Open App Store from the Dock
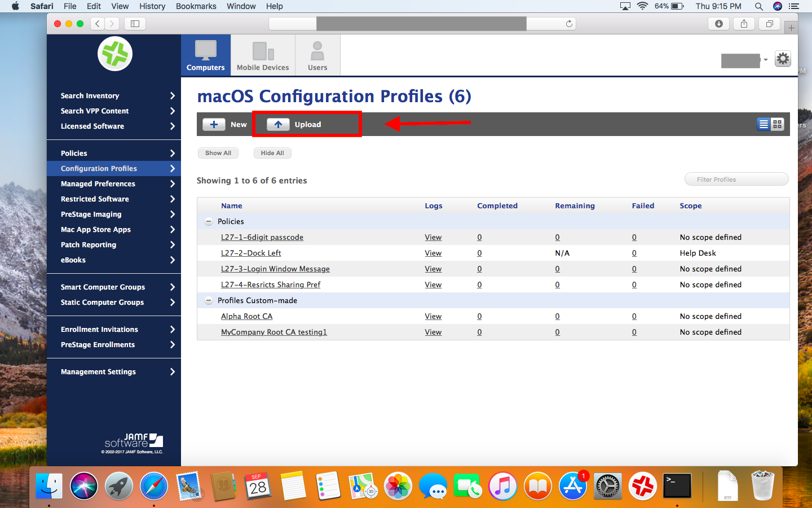This screenshot has height=508, width=812. [x=573, y=486]
